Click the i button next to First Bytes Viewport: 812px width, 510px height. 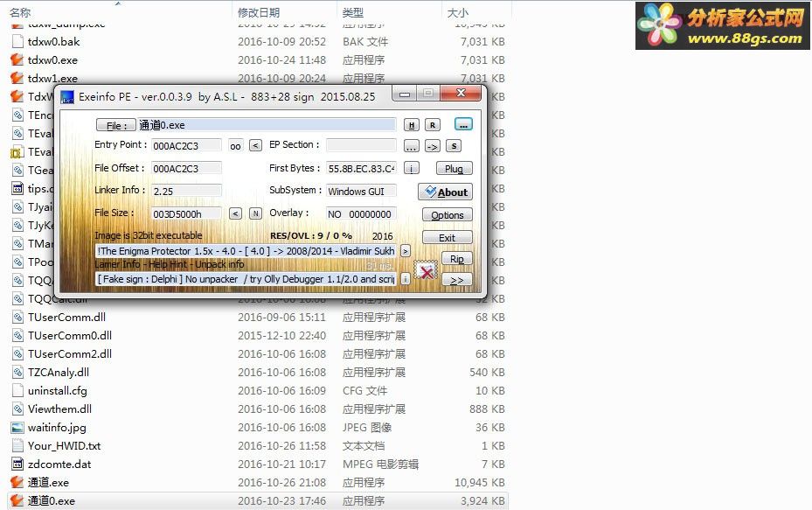[411, 169]
